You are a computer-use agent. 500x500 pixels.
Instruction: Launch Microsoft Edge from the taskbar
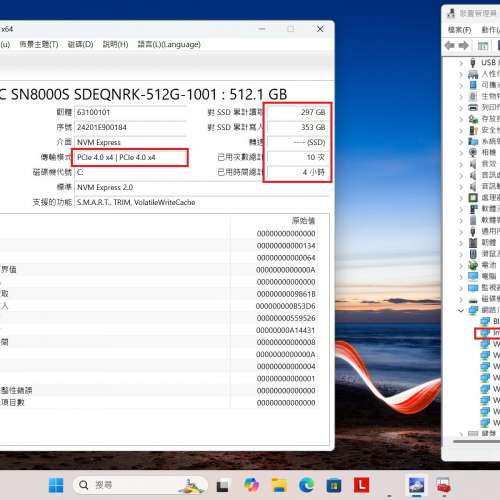point(307,485)
